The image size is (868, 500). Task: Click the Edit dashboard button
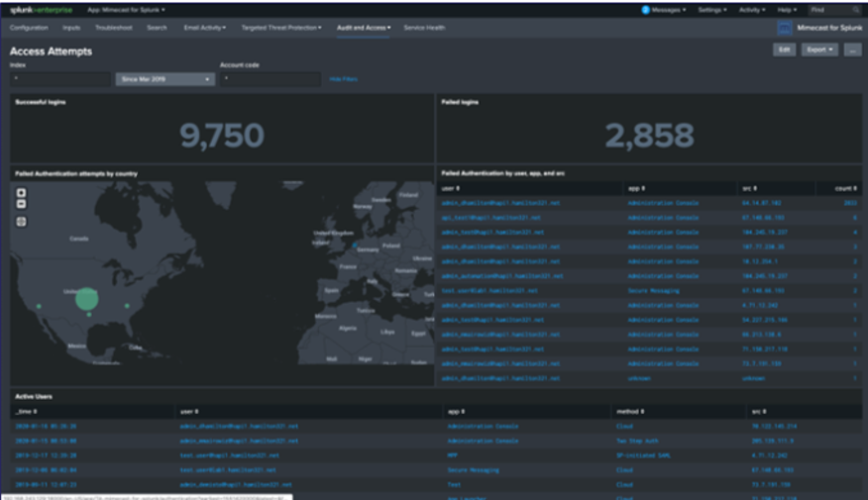click(784, 50)
